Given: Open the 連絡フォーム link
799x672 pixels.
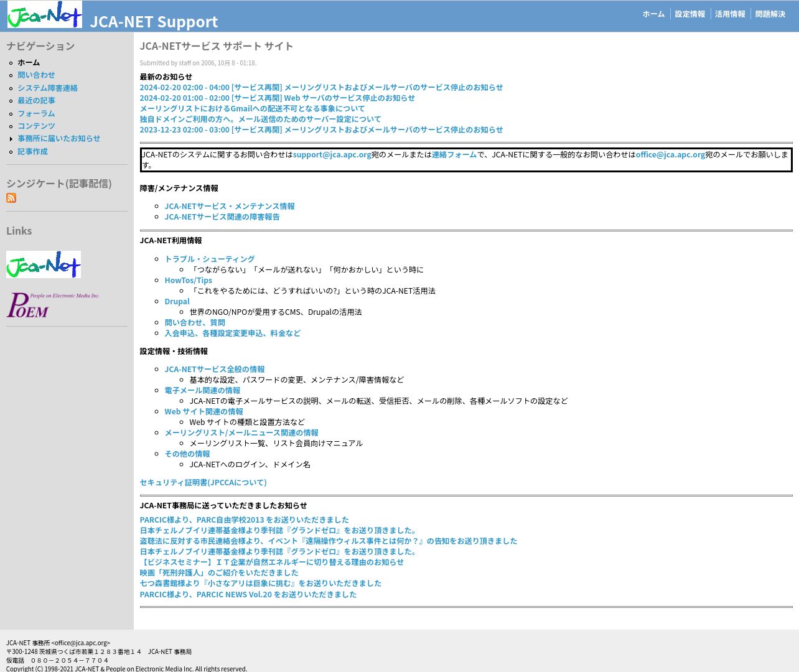Looking at the screenshot, I should tap(454, 154).
